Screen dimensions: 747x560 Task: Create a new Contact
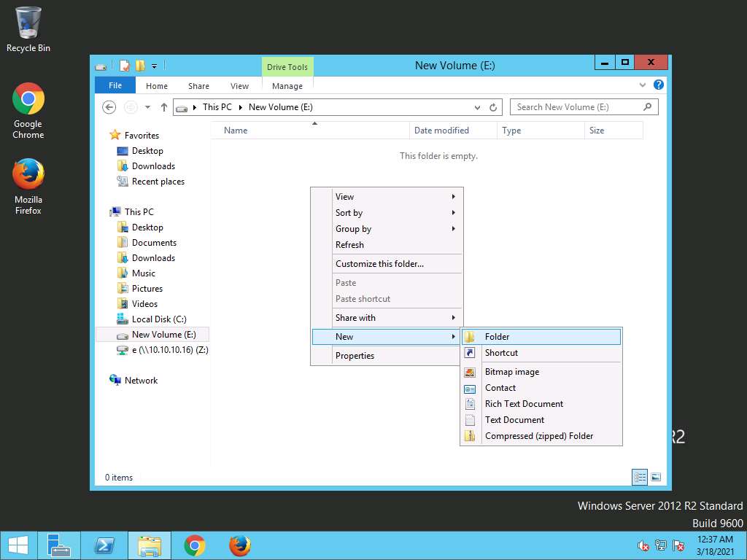pos(541,388)
